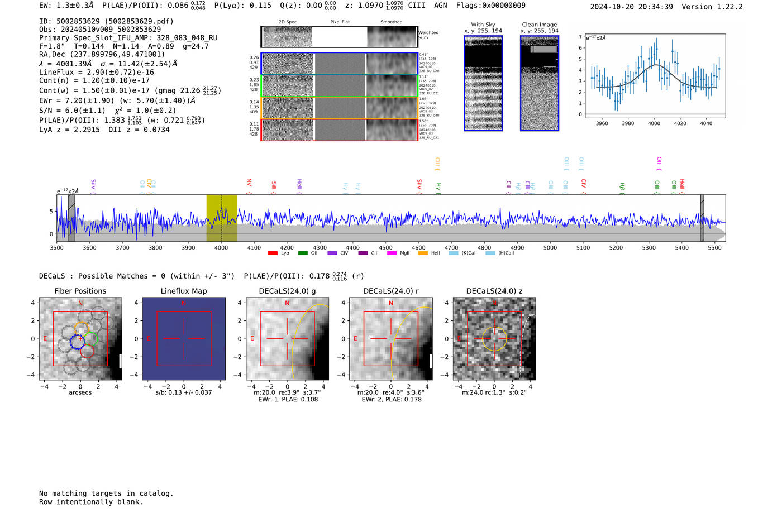Screen dimensions: 782x532
Task: Click the EW: 1.3±0.3Å header value
Action: coord(66,6)
